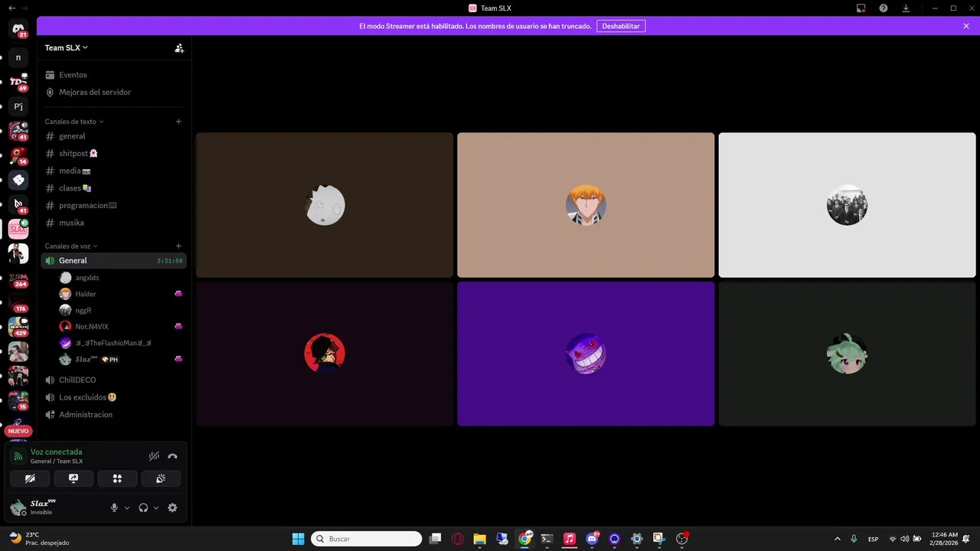Open the soundboard icon
Screen dimensions: 980x551
(x=161, y=478)
